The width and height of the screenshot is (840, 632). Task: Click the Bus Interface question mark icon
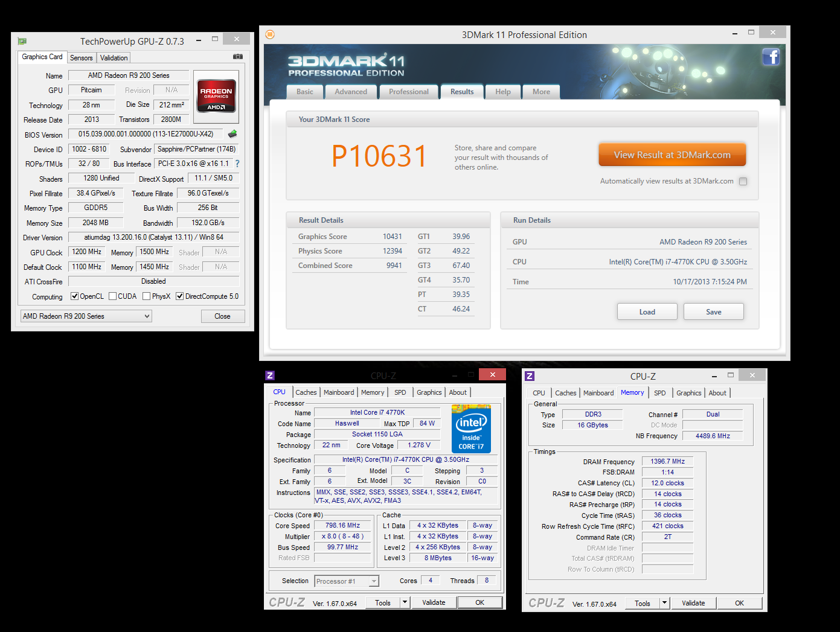[237, 164]
